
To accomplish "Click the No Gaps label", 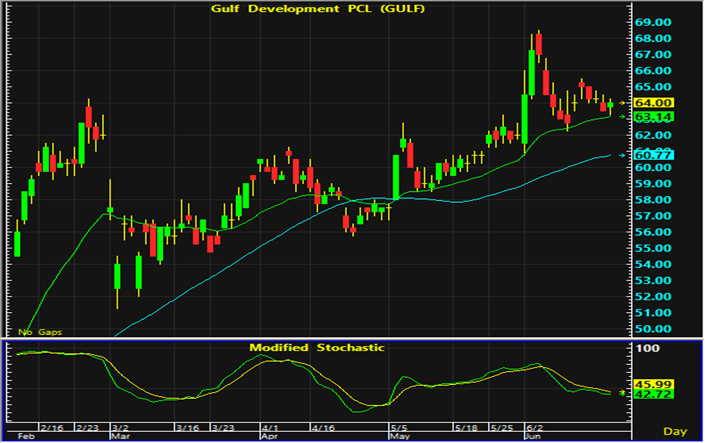I will coord(40,332).
